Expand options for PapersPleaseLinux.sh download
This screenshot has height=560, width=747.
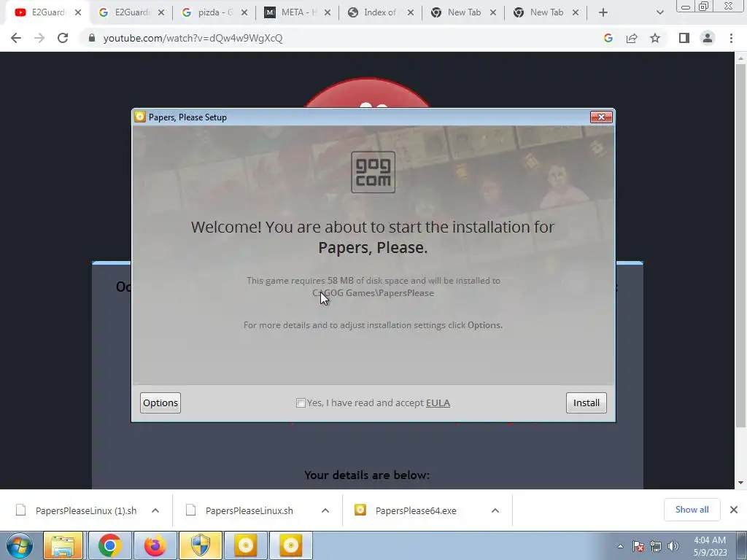(x=325, y=510)
